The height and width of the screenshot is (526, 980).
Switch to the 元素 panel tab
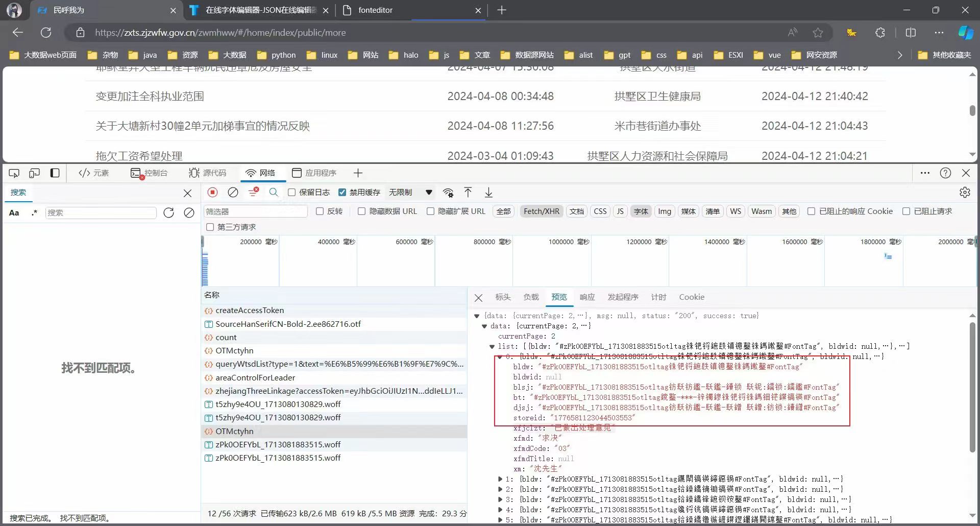pos(94,173)
